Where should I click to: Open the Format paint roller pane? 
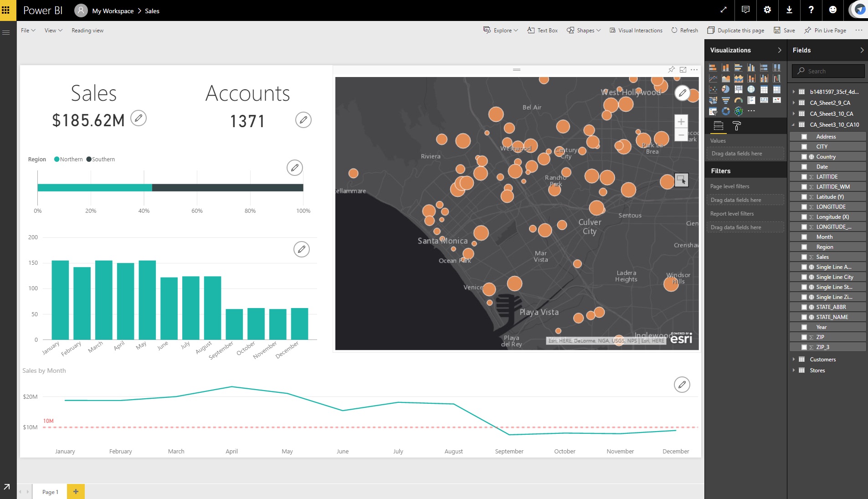pyautogui.click(x=737, y=126)
